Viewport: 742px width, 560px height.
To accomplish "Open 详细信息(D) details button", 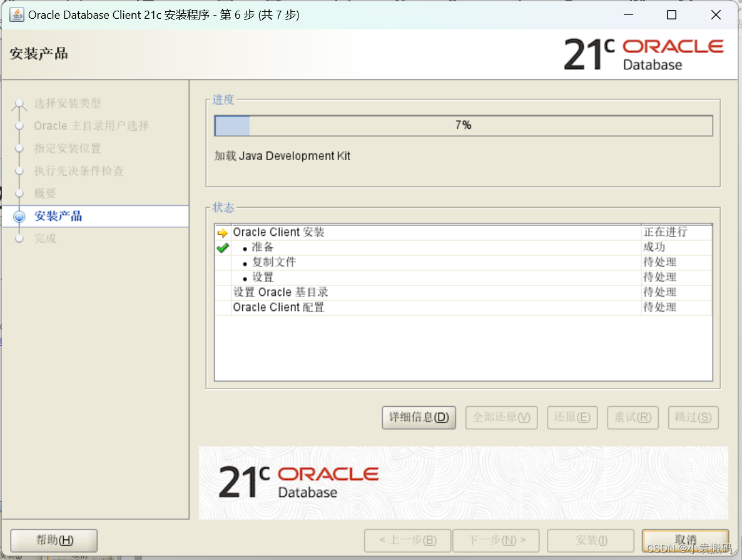I will click(x=419, y=417).
